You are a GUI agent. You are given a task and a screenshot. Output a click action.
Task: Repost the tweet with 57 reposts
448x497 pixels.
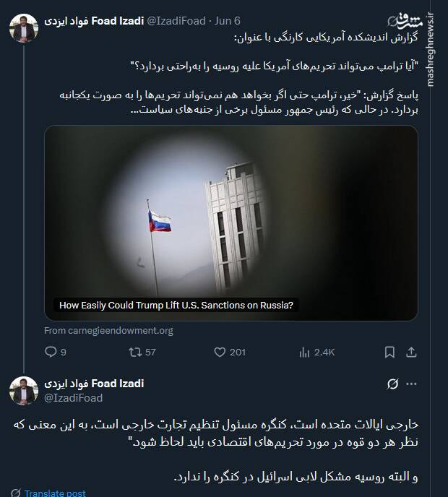point(134,352)
